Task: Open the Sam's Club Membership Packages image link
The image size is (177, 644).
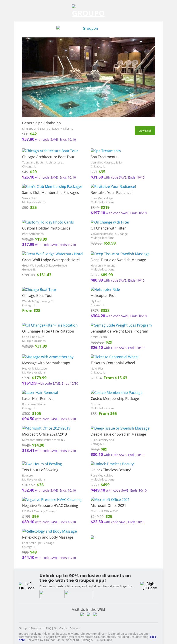Action: [52, 187]
